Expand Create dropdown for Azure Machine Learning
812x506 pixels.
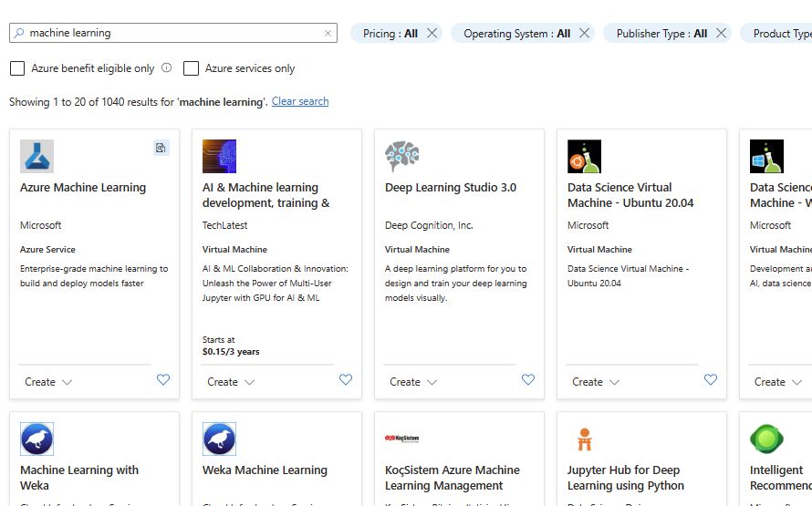(x=47, y=382)
